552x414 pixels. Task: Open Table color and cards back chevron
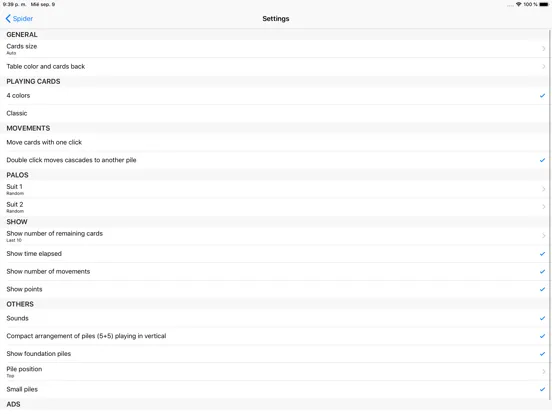pos(544,67)
